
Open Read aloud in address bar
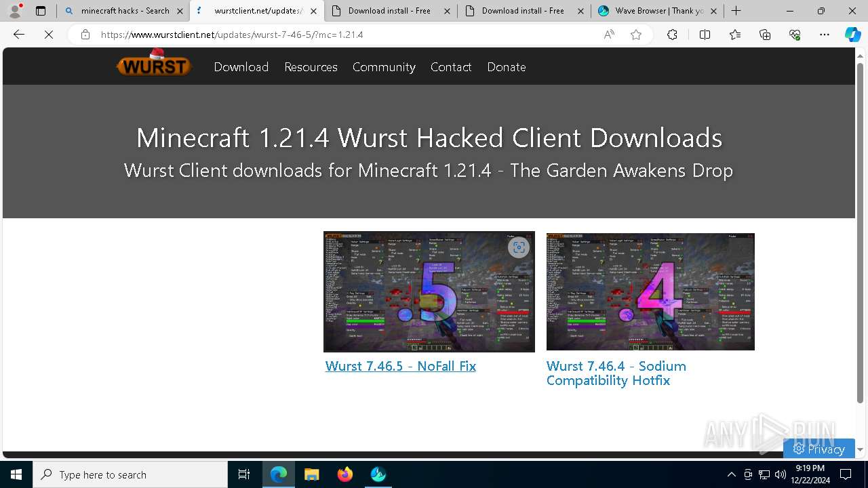(609, 35)
